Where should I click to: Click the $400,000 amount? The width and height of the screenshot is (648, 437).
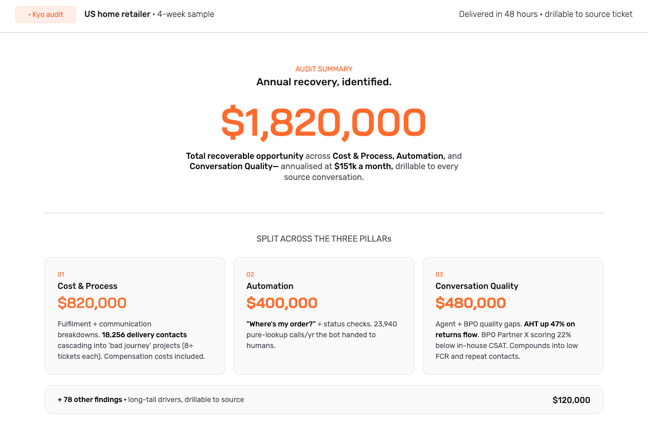pyautogui.click(x=282, y=303)
